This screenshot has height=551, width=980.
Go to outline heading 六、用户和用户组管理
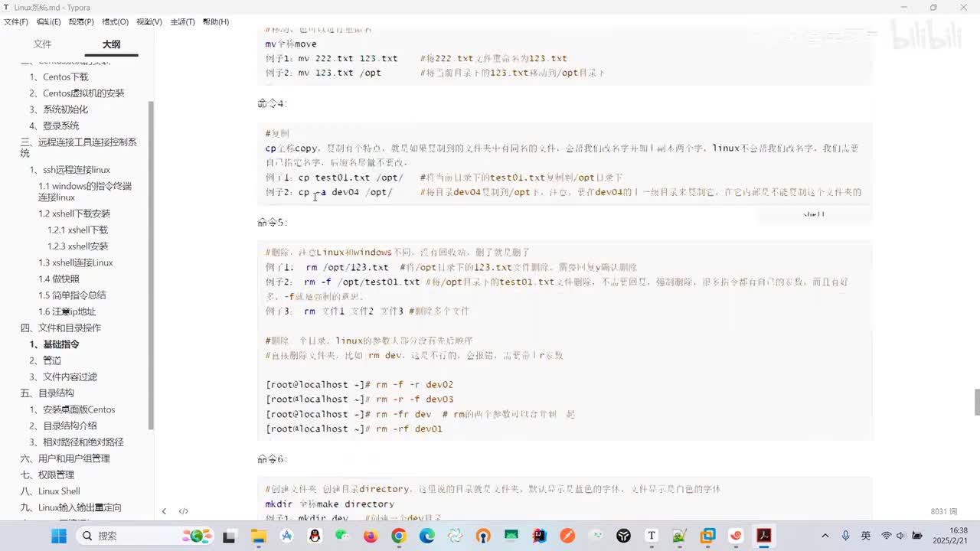point(65,458)
